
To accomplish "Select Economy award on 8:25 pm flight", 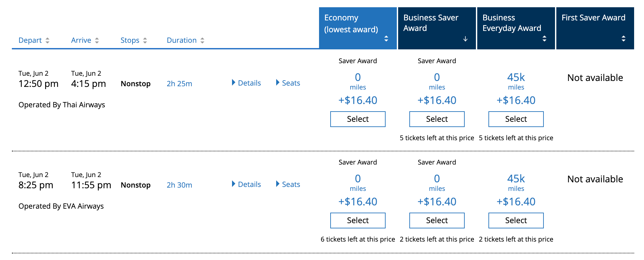I will [358, 221].
